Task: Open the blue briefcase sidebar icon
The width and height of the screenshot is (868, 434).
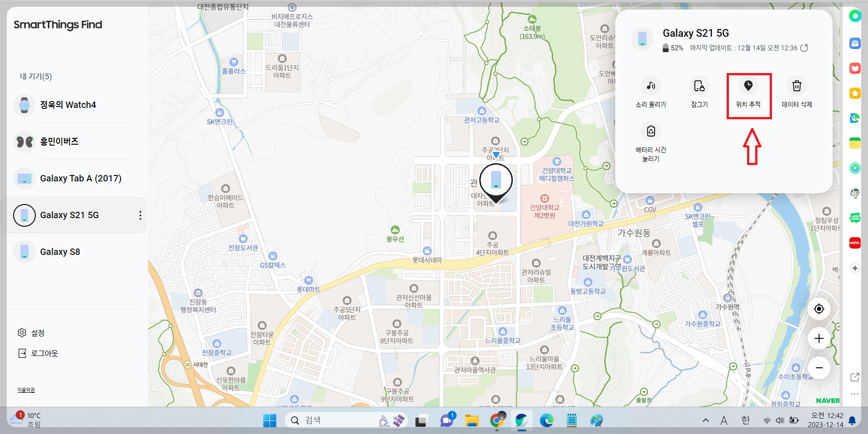Action: [x=855, y=44]
